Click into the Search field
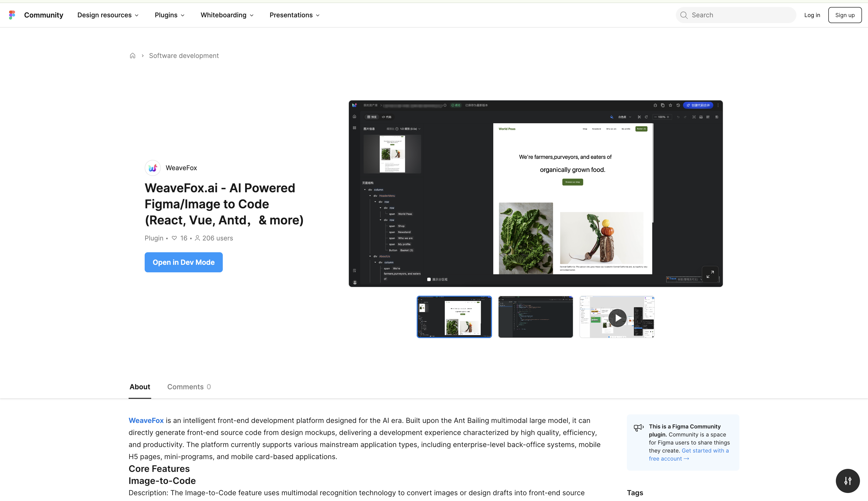Screen dimensions: 868x501 pyautogui.click(x=740, y=15)
